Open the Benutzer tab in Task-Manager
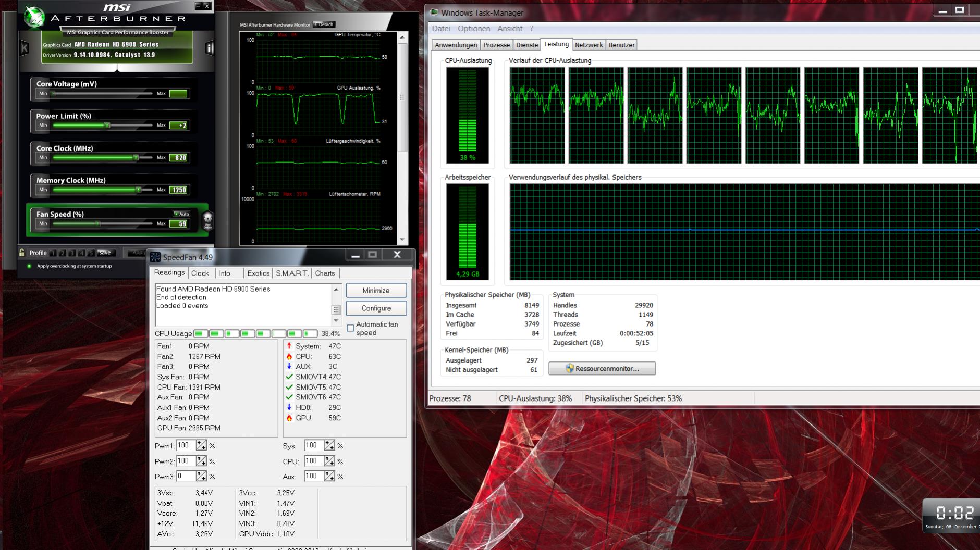Viewport: 980px width, 550px height. click(x=622, y=45)
